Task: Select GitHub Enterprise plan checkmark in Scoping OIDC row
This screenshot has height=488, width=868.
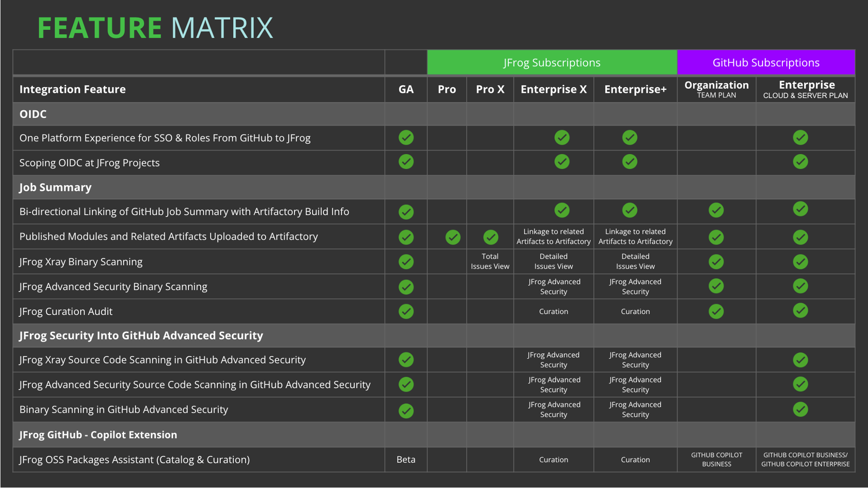Action: click(x=800, y=162)
